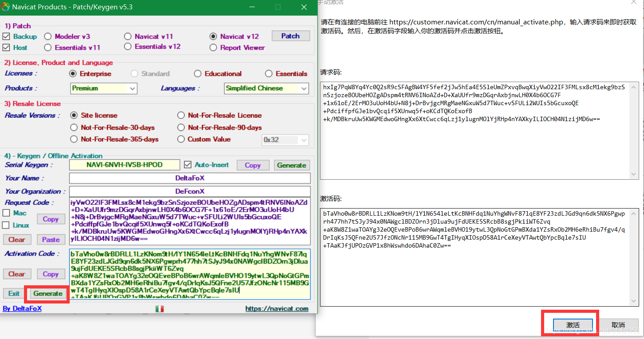Click the 激活 button
This screenshot has width=644, height=339.
click(x=573, y=325)
